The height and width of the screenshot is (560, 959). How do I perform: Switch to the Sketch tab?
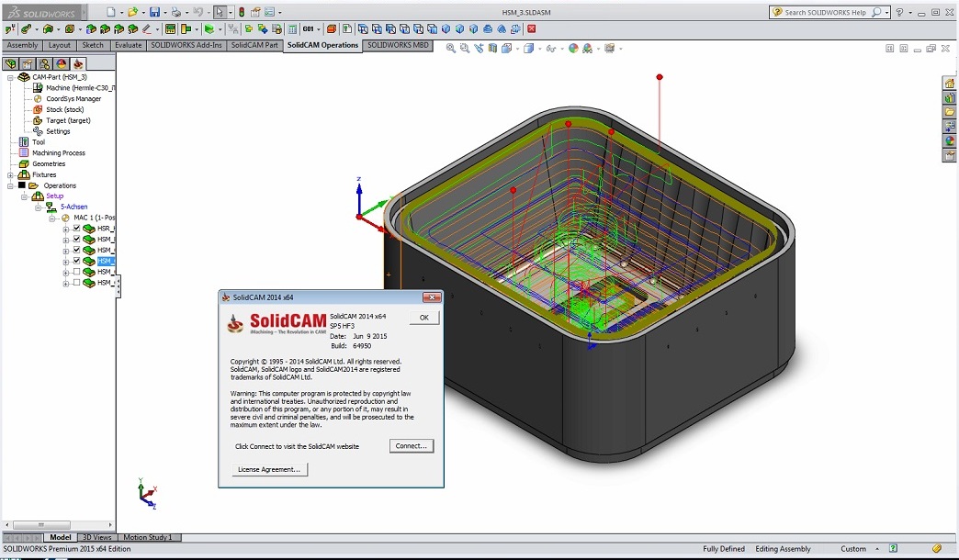(93, 45)
